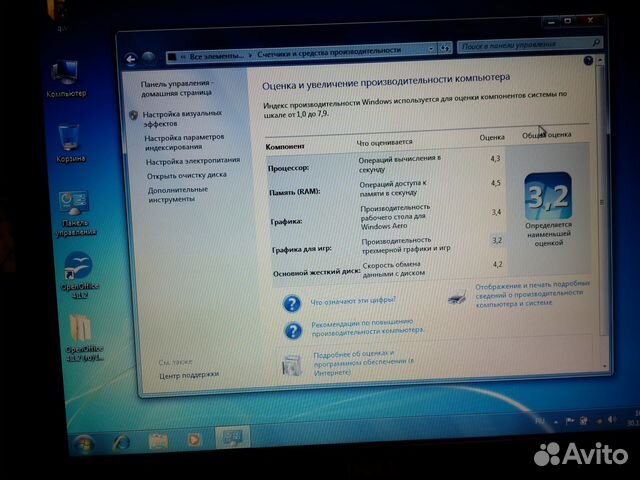Show hidden tray icons arrow
This screenshot has height=480, width=640.
[x=556, y=422]
